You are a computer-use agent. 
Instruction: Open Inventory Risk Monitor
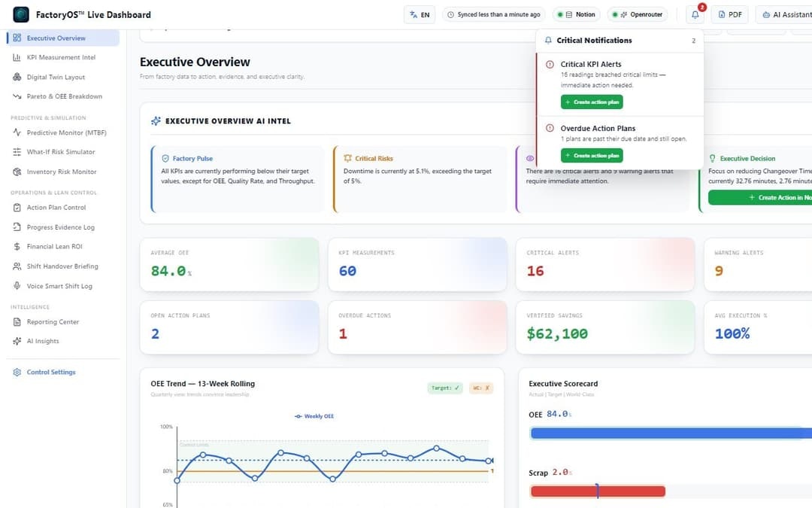63,172
